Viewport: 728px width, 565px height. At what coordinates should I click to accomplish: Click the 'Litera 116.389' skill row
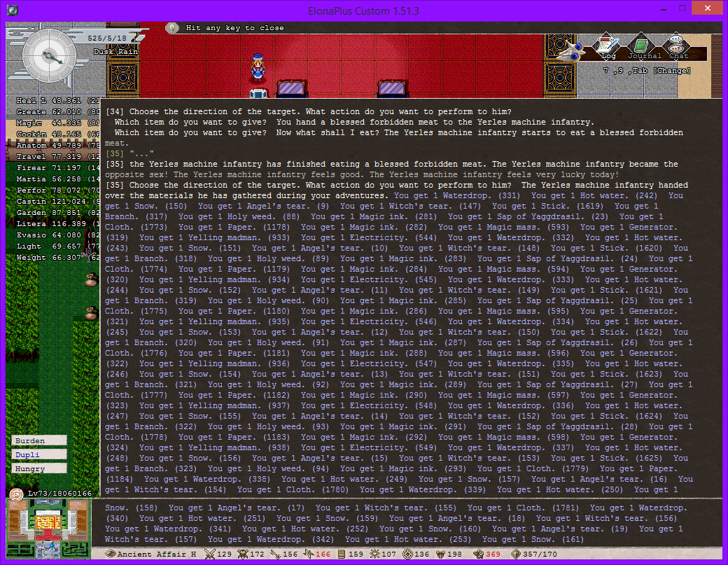57,223
